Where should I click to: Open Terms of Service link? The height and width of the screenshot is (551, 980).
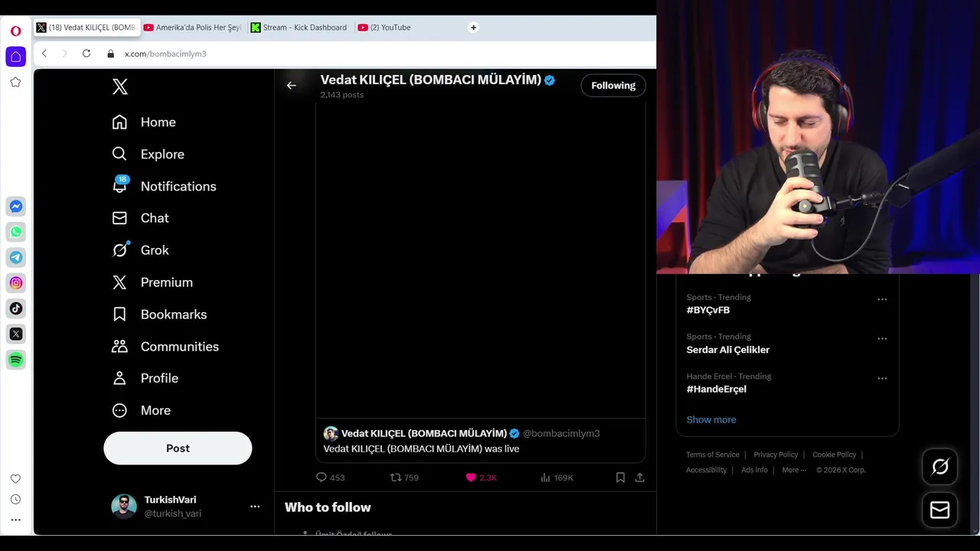[713, 455]
